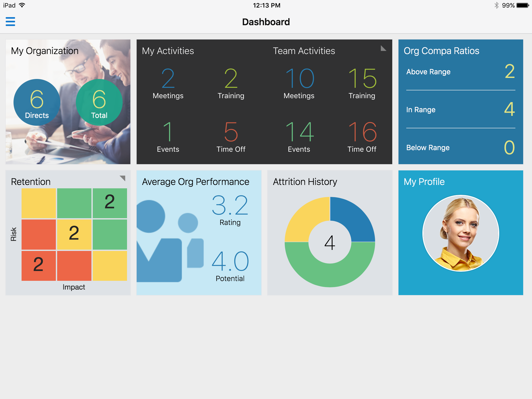Tap the battery status icon
This screenshot has height=399, width=532.
click(523, 5)
